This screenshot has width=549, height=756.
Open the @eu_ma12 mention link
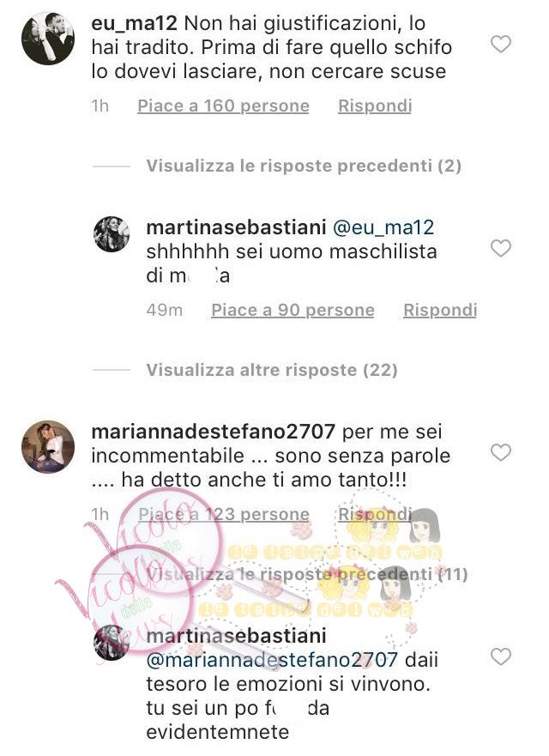[383, 227]
